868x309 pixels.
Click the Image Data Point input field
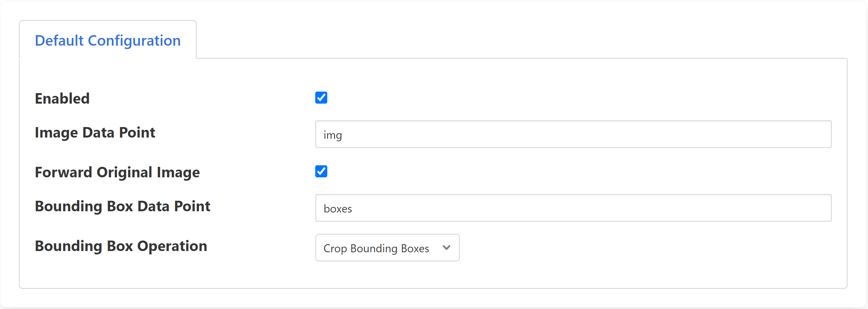pyautogui.click(x=573, y=134)
